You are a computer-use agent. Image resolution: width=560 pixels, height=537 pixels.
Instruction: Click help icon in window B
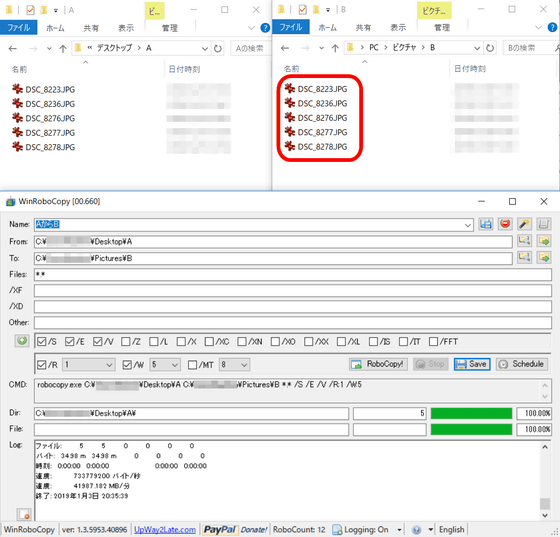tap(552, 27)
